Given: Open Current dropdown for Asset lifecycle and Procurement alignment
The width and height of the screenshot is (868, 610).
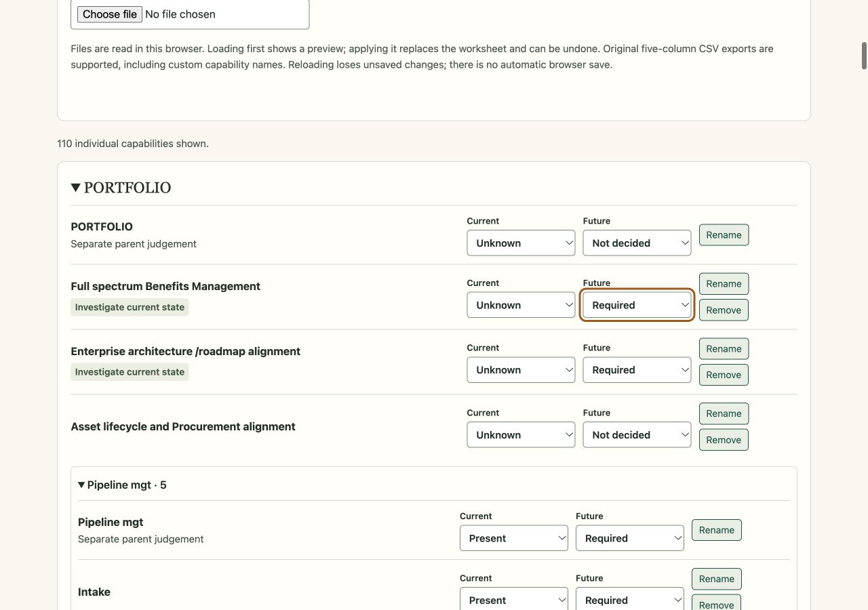Looking at the screenshot, I should click(521, 435).
